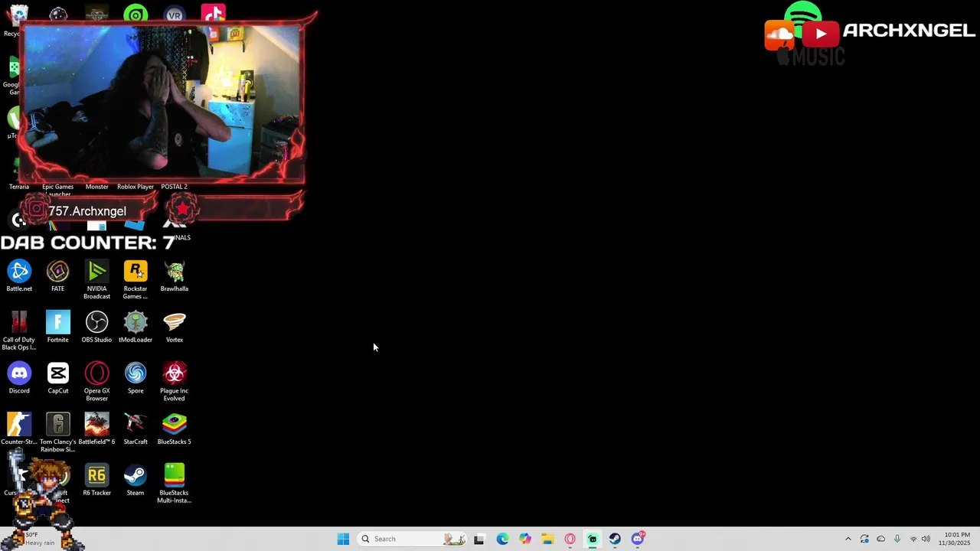Open OBS Studio desktop shortcut

(96, 327)
